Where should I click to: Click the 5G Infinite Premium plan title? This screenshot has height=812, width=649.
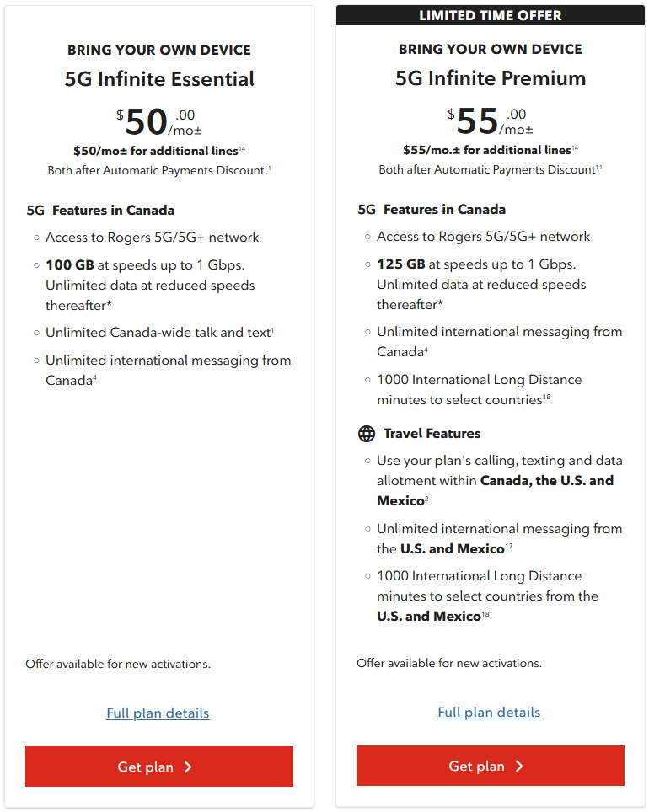(490, 77)
